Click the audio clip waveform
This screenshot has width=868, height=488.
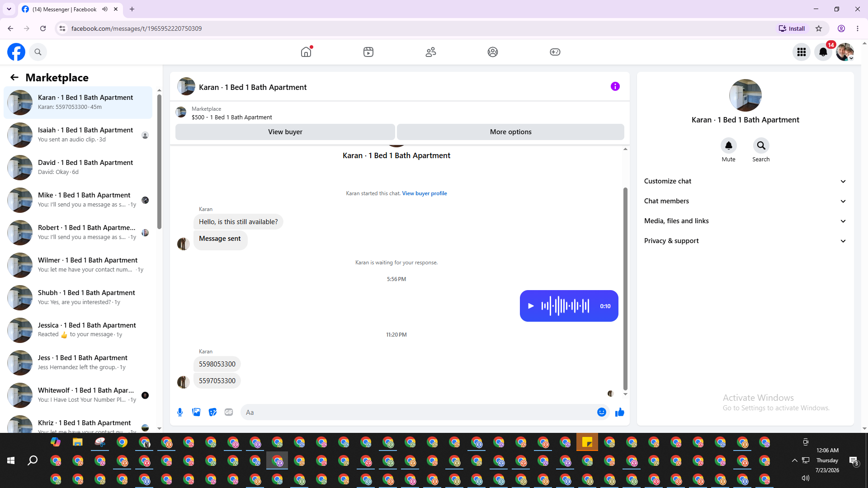coord(565,306)
